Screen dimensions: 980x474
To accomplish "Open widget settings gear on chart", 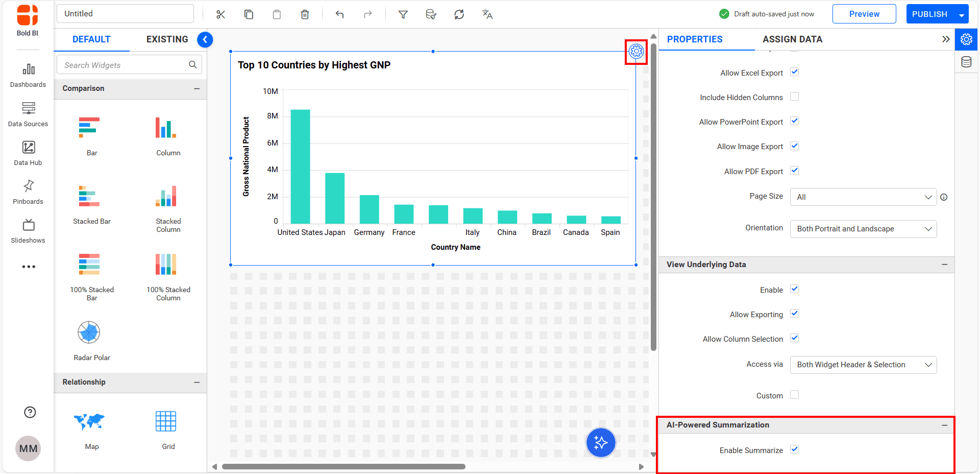I will (636, 51).
